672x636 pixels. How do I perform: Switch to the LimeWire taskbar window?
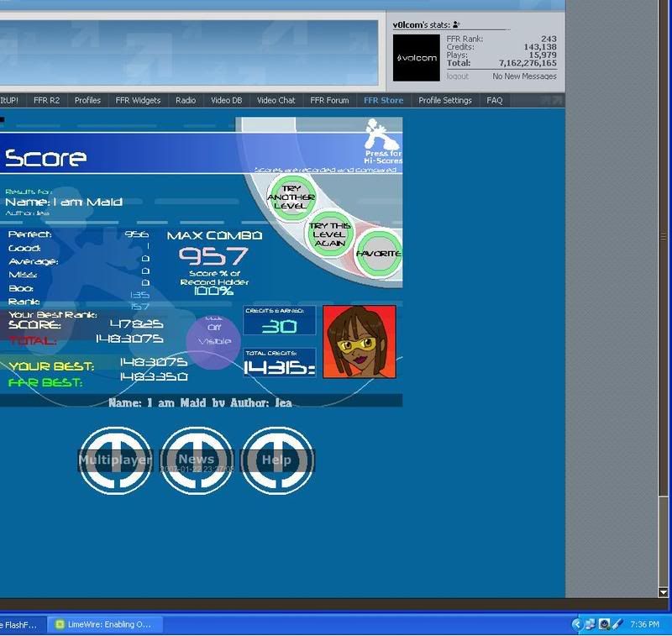pos(104,624)
